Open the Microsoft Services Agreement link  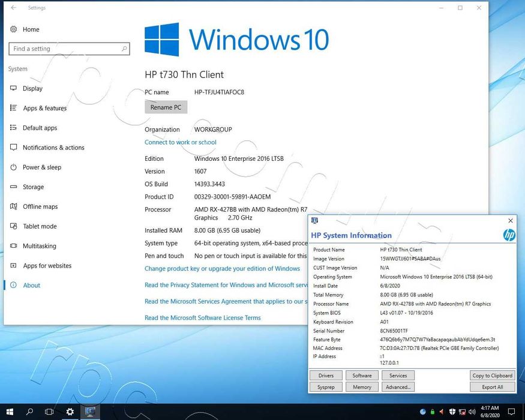click(226, 301)
